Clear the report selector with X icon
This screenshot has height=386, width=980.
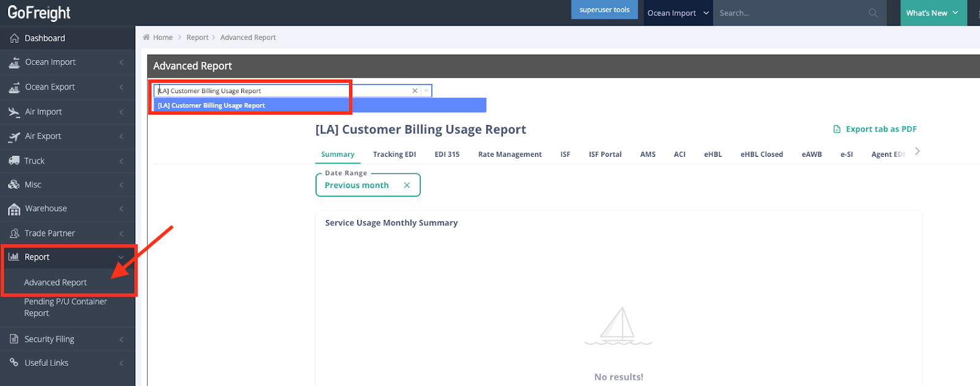415,91
